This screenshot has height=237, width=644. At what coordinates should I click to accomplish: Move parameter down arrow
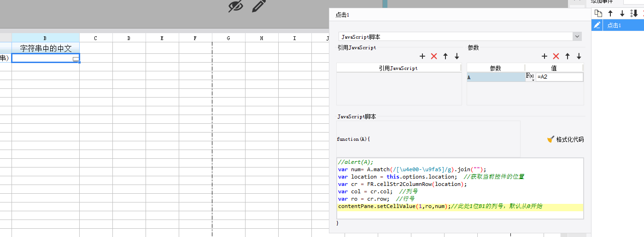579,56
